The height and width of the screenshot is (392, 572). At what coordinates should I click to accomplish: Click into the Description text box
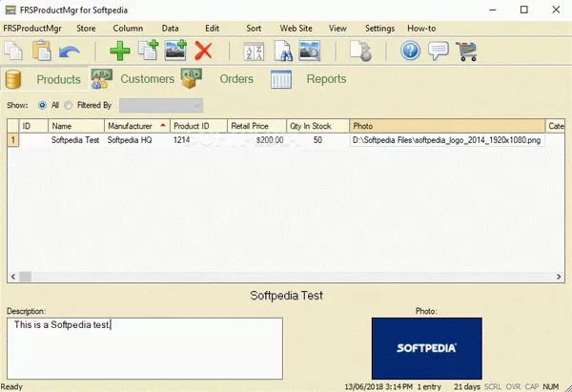tap(145, 348)
